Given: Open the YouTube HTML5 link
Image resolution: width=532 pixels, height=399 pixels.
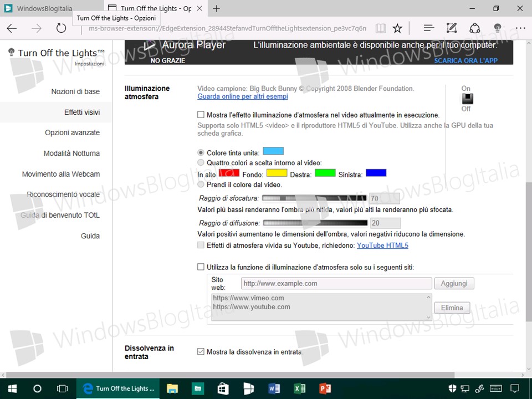Looking at the screenshot, I should pos(382,245).
